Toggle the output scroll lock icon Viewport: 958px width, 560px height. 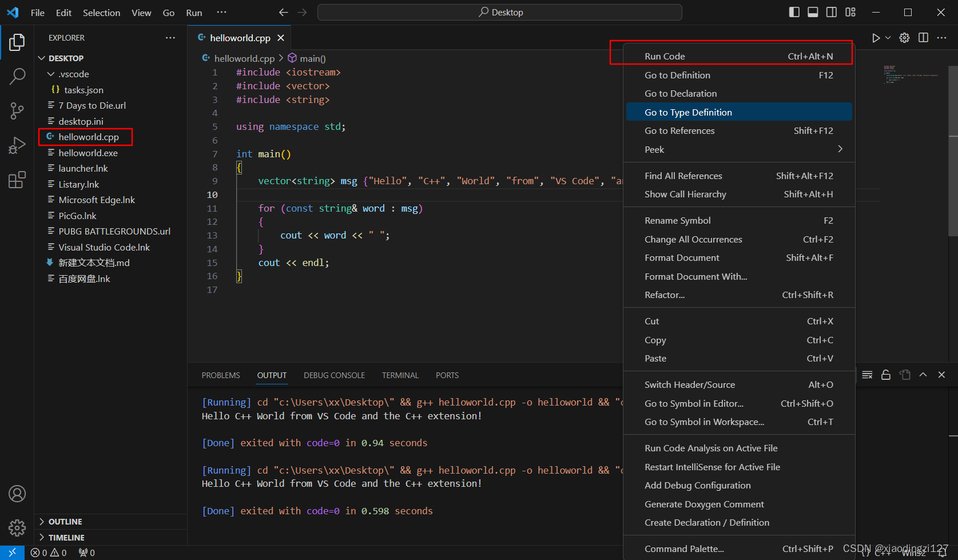pos(886,375)
